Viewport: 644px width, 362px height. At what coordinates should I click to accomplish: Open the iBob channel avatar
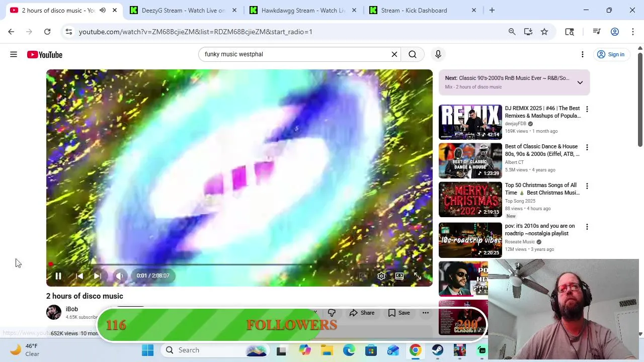click(x=54, y=312)
